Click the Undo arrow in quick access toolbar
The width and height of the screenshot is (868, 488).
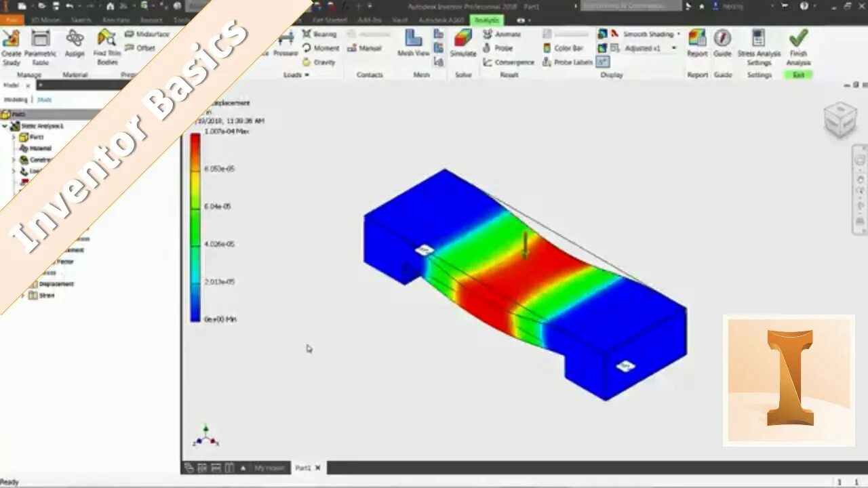(x=70, y=6)
